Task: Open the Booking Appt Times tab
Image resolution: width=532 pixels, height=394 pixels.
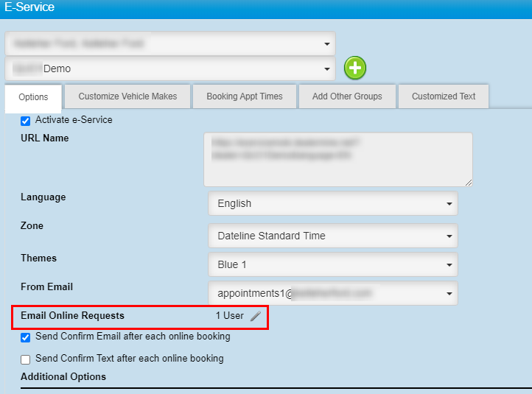Action: [x=244, y=96]
